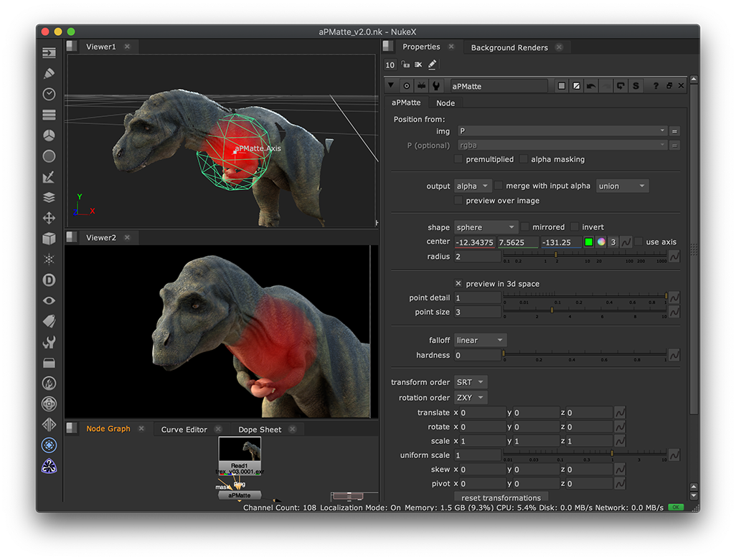Viewport: 736px width, 560px height.
Task: Click the radius value input field
Action: [476, 257]
